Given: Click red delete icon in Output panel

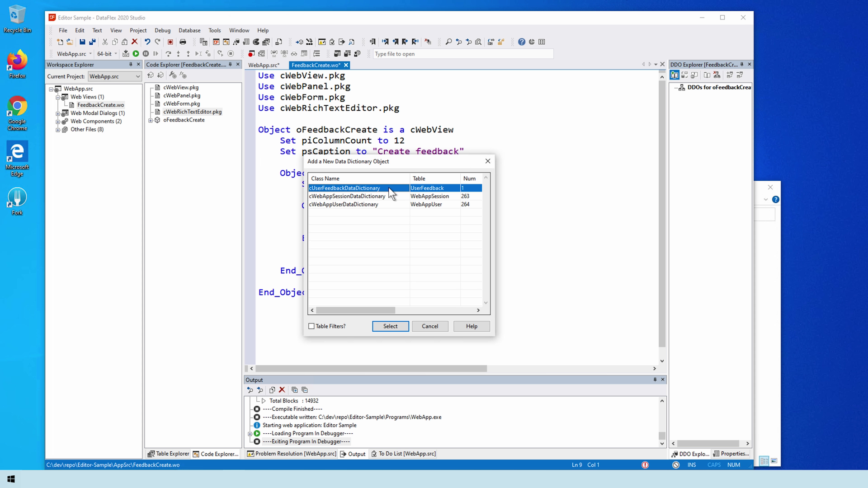Looking at the screenshot, I should click(282, 390).
